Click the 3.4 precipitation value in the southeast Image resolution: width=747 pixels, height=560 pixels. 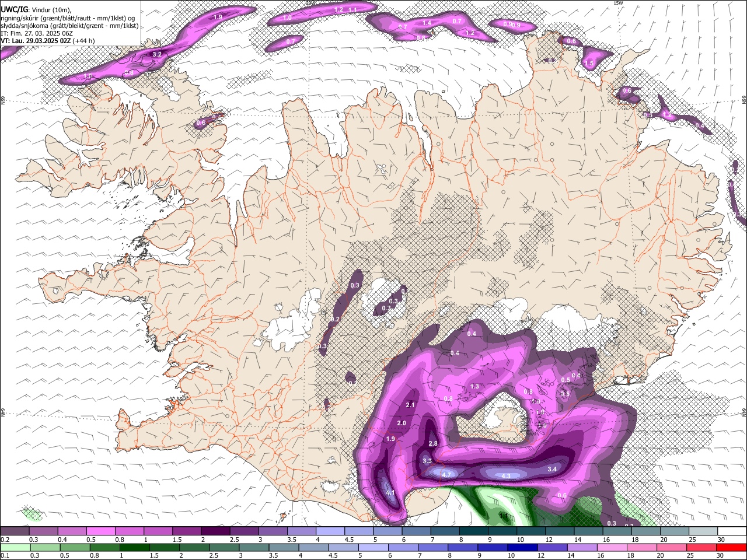pos(552,469)
